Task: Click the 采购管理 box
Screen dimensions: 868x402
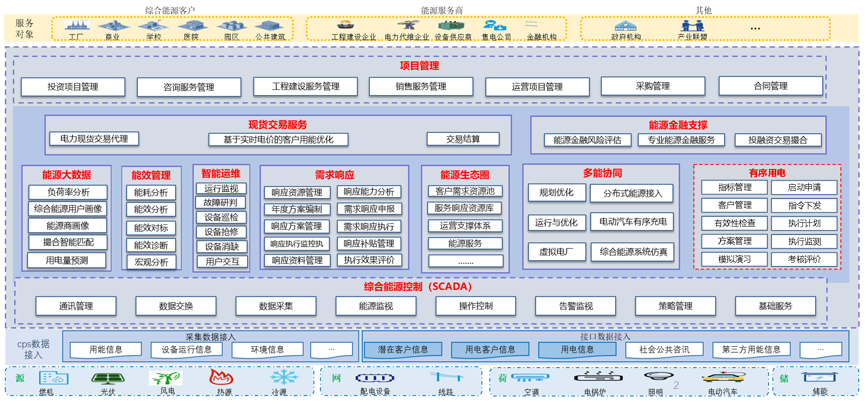Action: (x=653, y=86)
